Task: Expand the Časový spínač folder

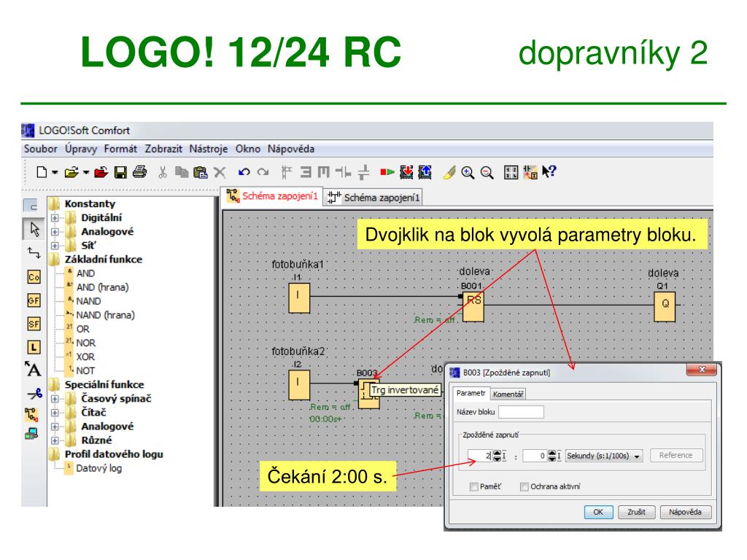Action: (x=55, y=399)
